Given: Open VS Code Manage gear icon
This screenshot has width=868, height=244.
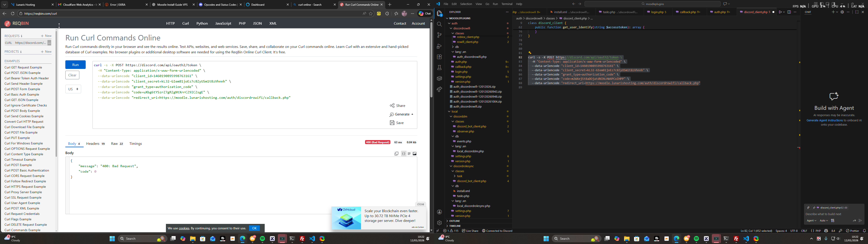Looking at the screenshot, I should click(439, 223).
